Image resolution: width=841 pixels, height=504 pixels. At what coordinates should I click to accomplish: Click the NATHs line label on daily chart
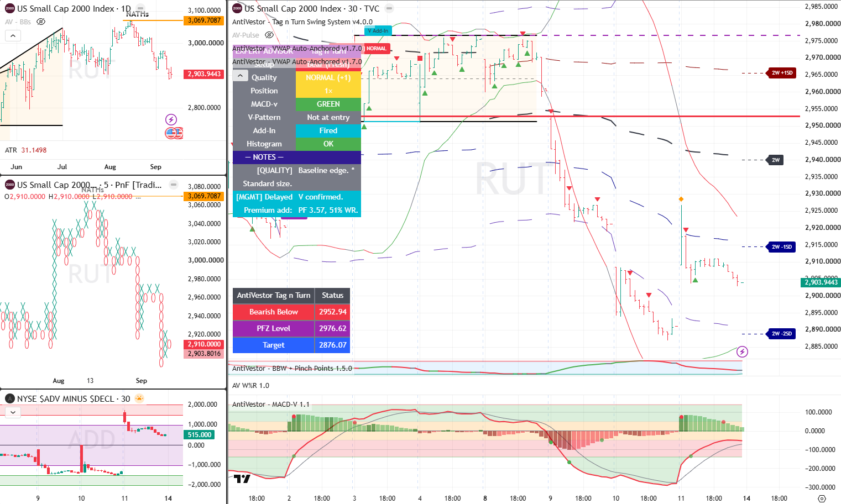pyautogui.click(x=137, y=14)
